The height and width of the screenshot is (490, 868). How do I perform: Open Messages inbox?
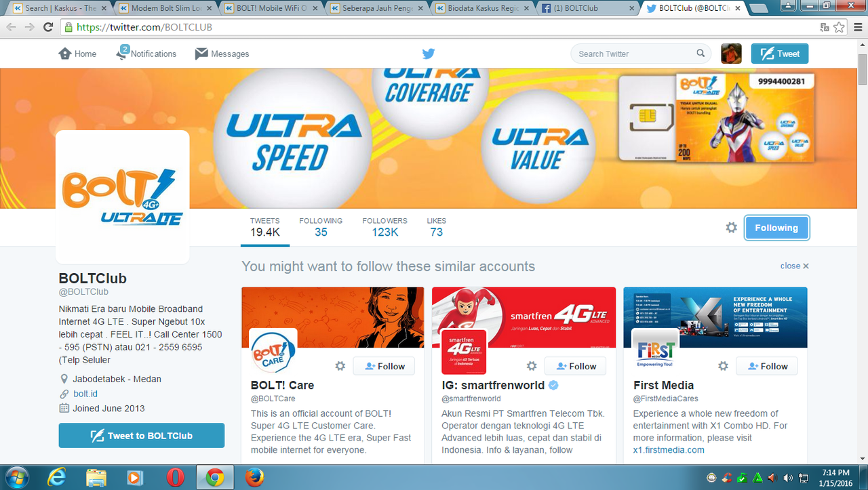222,54
